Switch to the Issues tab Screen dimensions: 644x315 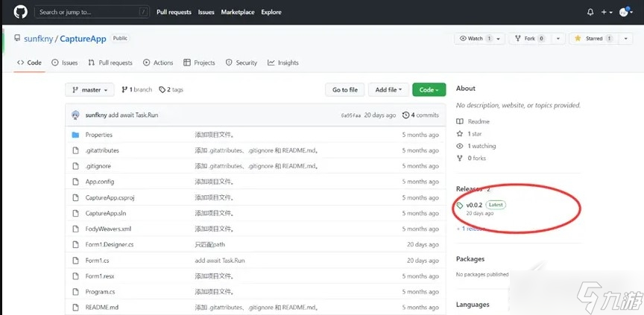click(65, 63)
